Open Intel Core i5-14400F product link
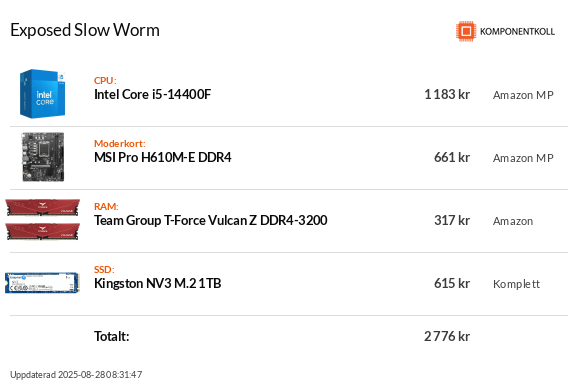Viewport: 577px width, 388px height. [x=153, y=95]
